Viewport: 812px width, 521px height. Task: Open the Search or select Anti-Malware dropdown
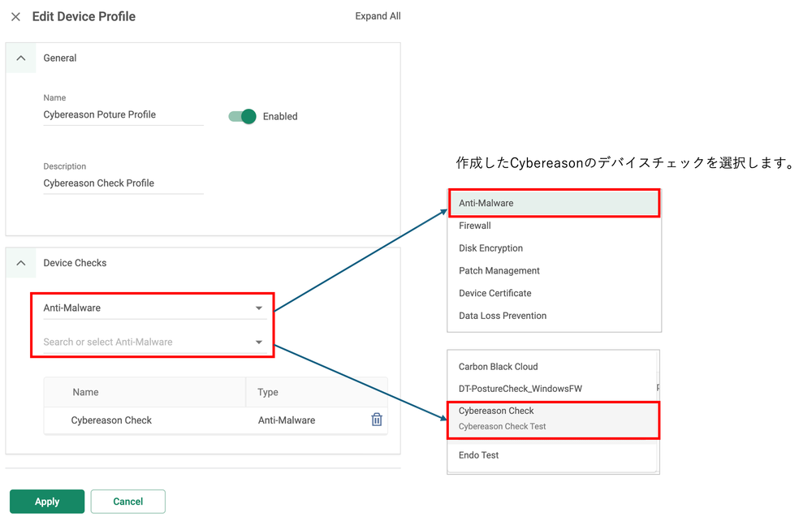coord(155,342)
